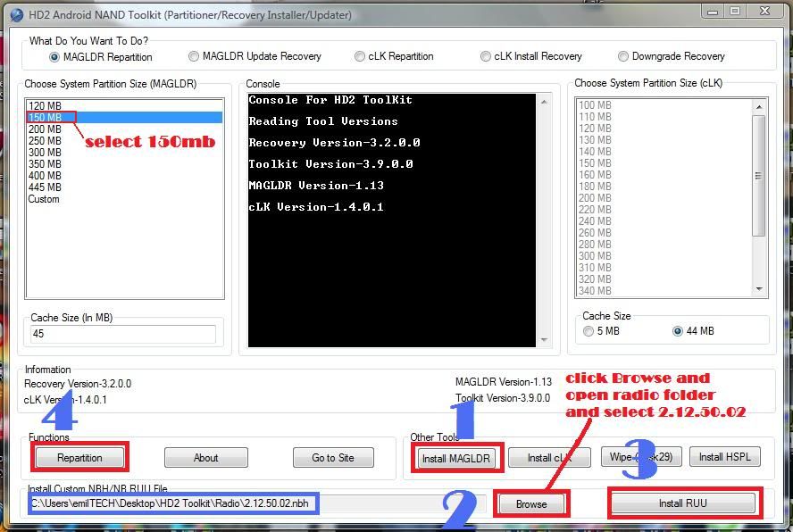Click the Go to Site button
This screenshot has width=793, height=532.
coord(333,458)
